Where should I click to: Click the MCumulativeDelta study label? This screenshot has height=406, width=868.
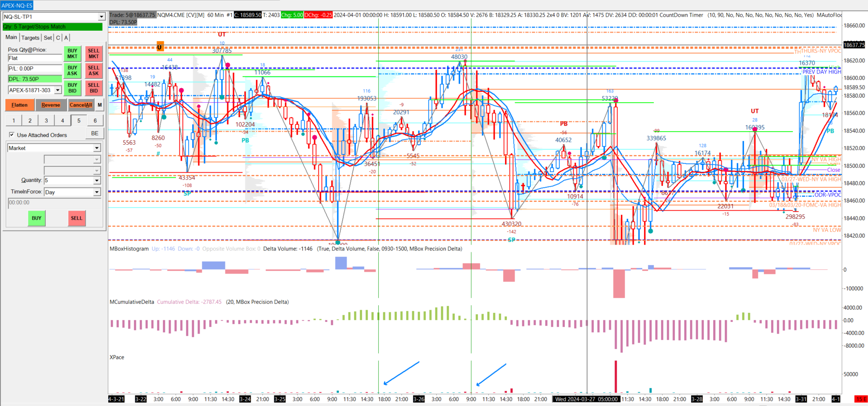pos(132,302)
